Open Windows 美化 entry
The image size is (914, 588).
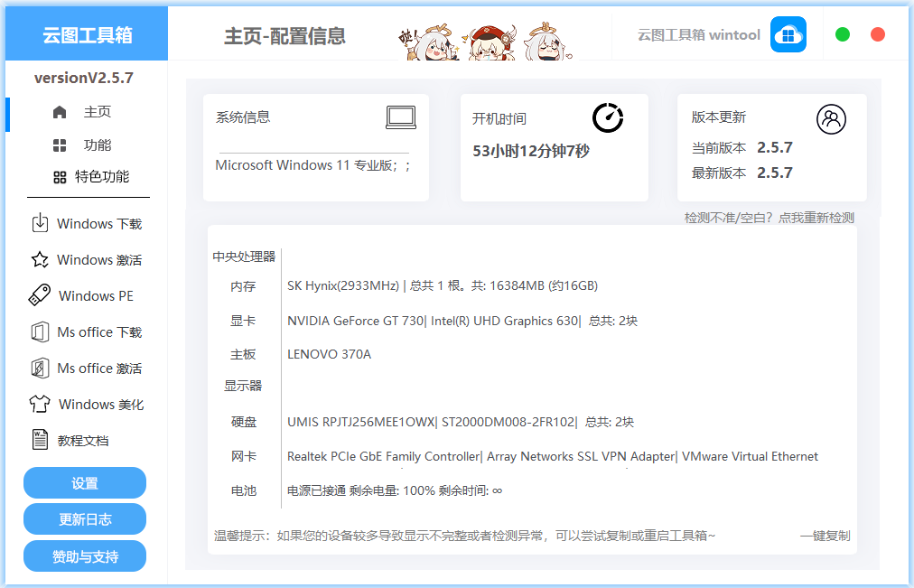tap(101, 405)
